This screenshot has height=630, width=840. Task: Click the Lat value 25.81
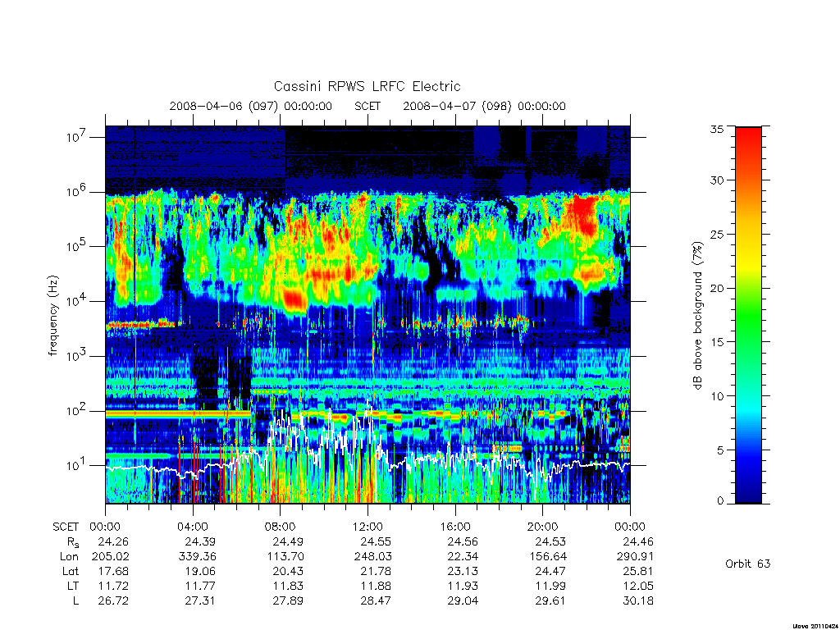click(x=638, y=571)
